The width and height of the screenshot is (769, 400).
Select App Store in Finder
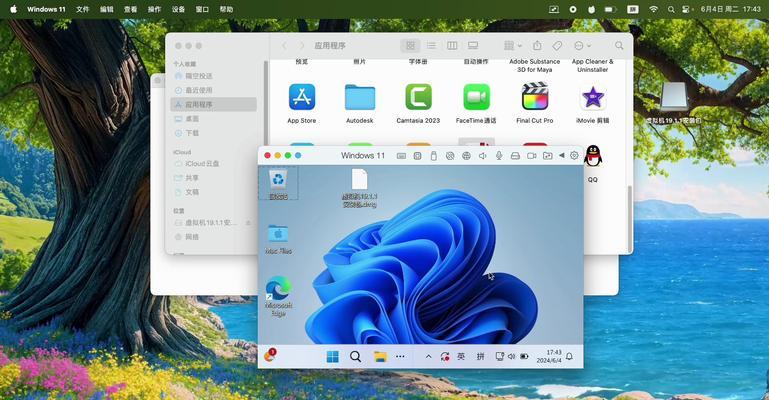(302, 103)
